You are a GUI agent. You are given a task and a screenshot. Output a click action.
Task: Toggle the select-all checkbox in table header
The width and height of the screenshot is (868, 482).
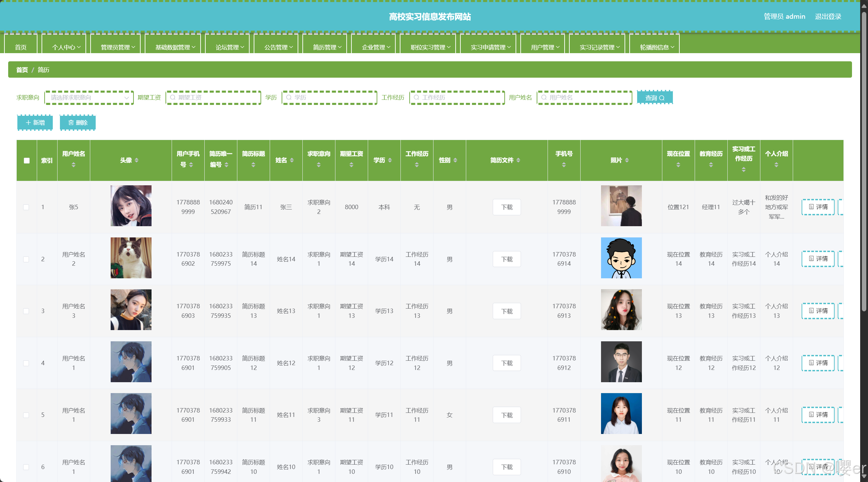click(27, 160)
